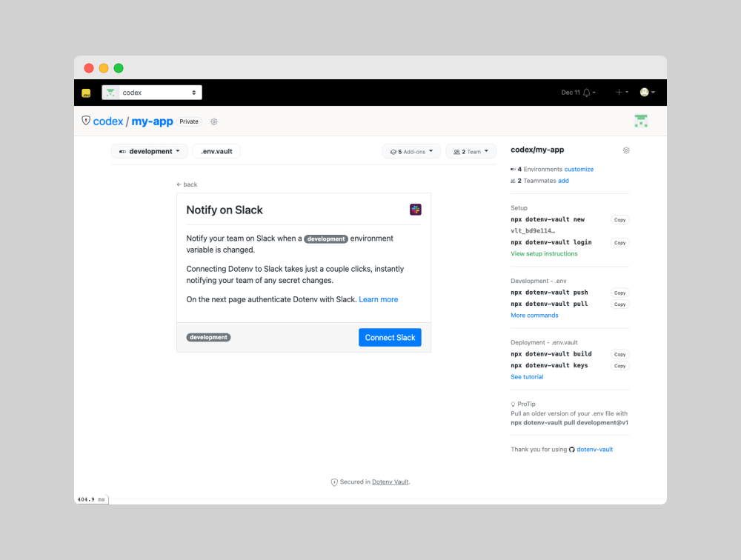Copy the npx dotenv-vault build command
This screenshot has height=560, width=741.
coord(619,354)
